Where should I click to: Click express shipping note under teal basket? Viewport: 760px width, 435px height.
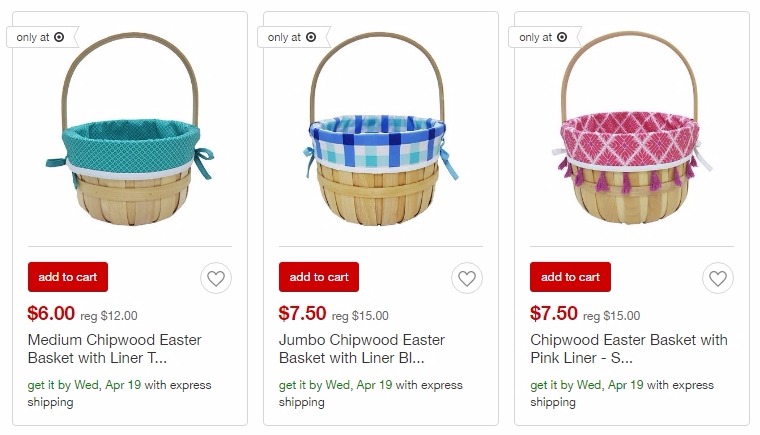(x=119, y=393)
